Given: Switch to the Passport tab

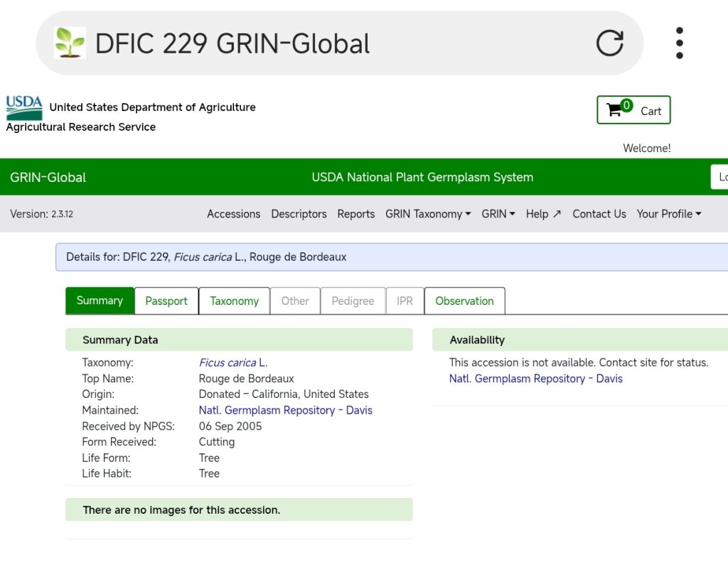Looking at the screenshot, I should tap(166, 301).
